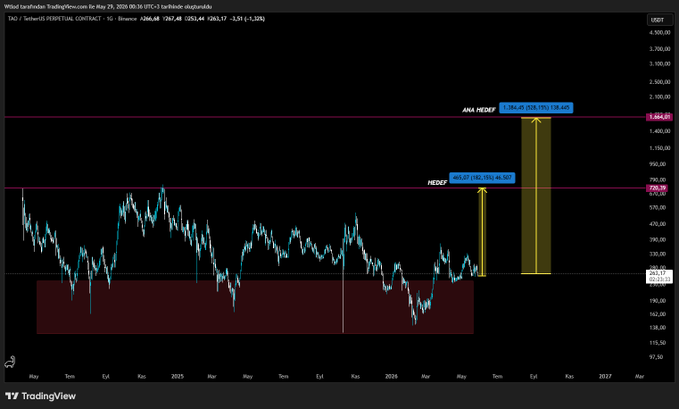This screenshot has height=409, width=679.
Task: Click the 115,50 price axis value
Action: (657, 343)
